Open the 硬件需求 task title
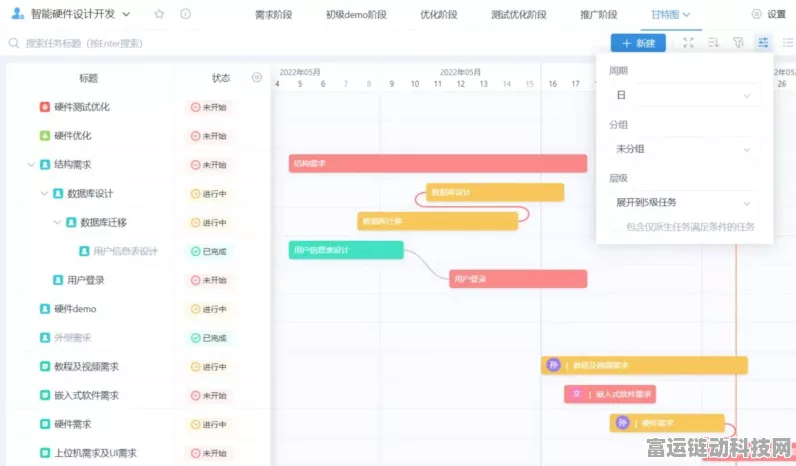Viewport: 796px width, 466px height. (x=73, y=424)
